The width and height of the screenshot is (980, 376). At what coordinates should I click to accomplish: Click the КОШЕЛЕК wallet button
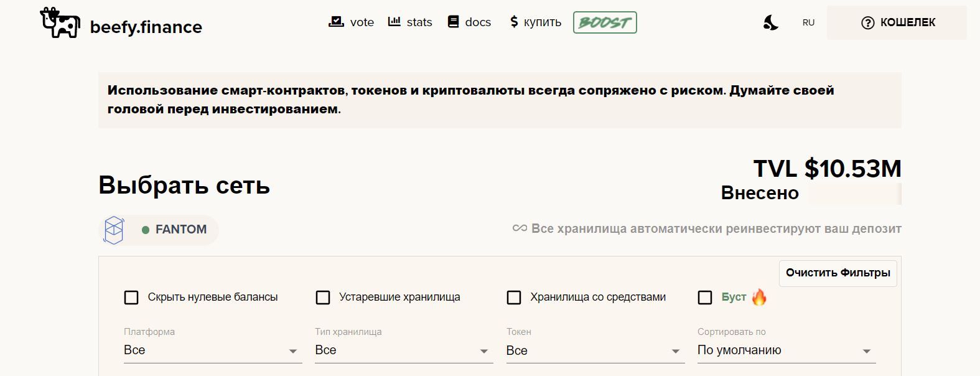coord(897,22)
